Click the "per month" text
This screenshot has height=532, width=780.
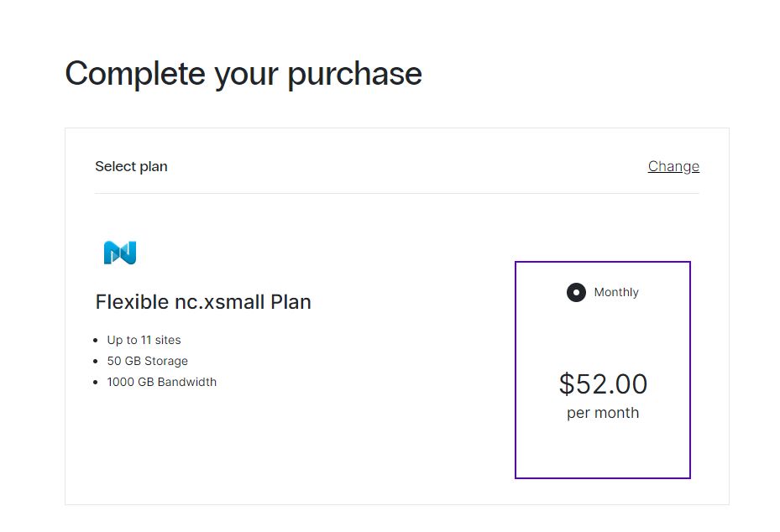click(603, 413)
